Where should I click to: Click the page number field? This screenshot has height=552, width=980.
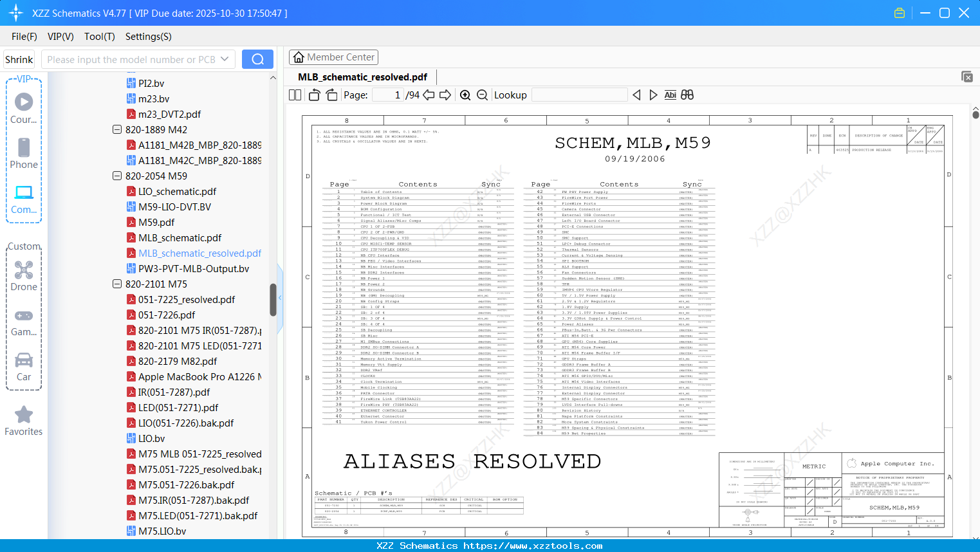(387, 95)
